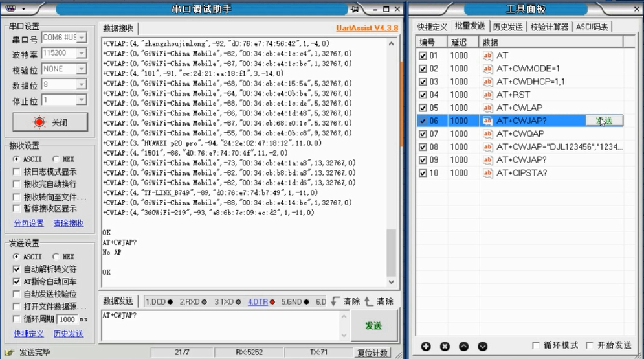Click the 关闭 serial port button
The image size is (644, 359).
tap(50, 122)
